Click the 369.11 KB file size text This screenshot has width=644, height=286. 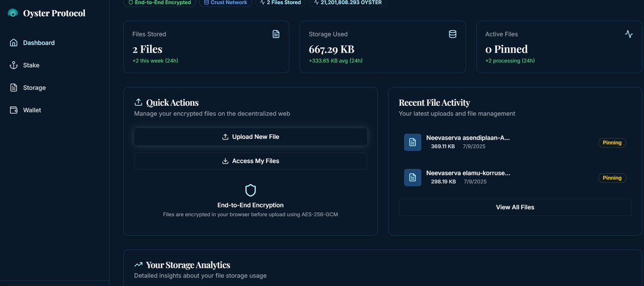(443, 146)
